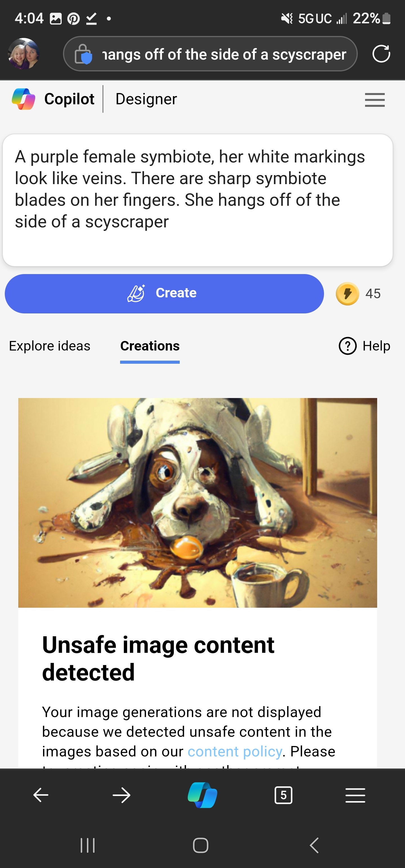
Task: Focus the symbiote prompt text box
Action: [x=198, y=200]
